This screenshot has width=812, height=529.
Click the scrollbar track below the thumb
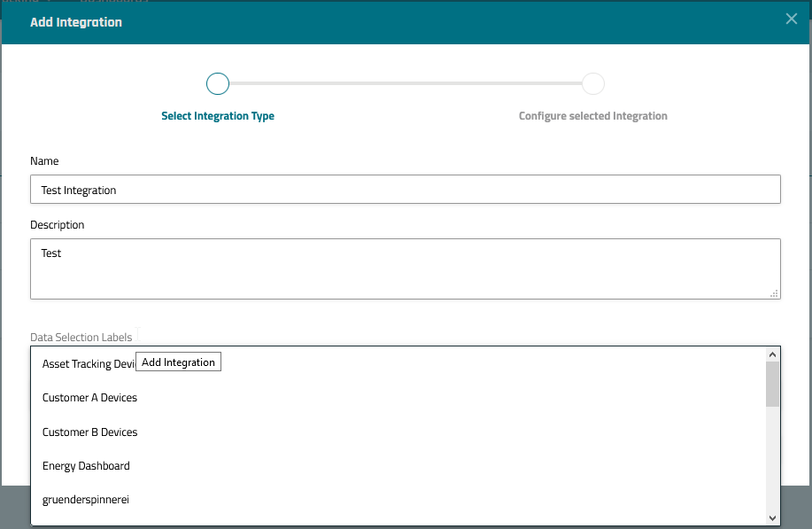pos(772,461)
